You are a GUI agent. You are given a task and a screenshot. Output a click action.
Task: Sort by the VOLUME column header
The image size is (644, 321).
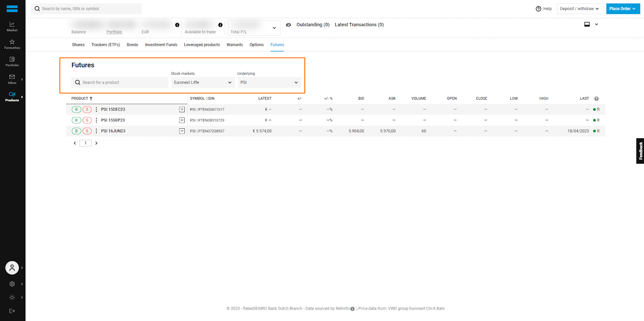419,99
